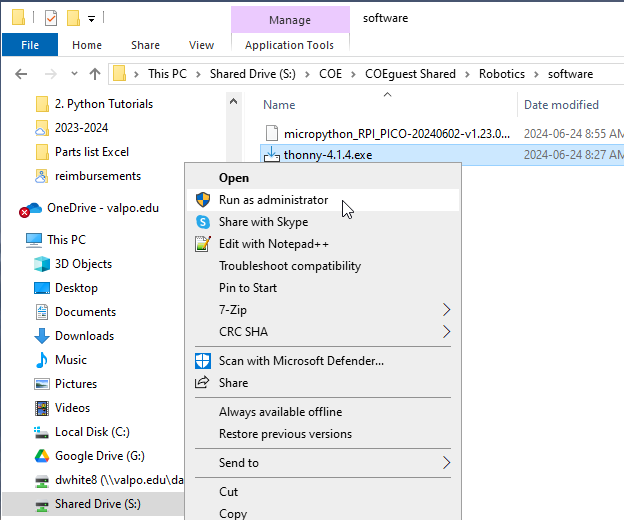Click the Skype icon in context menu

point(203,222)
